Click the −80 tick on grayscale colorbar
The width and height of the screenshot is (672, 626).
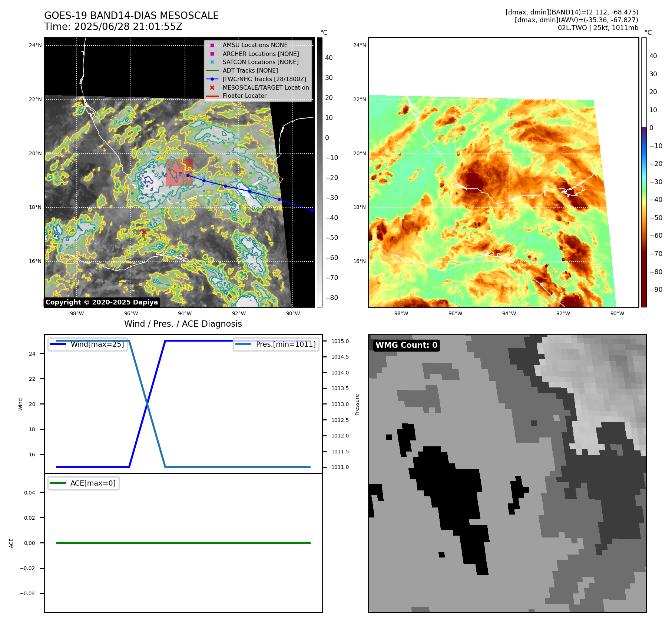(x=331, y=298)
